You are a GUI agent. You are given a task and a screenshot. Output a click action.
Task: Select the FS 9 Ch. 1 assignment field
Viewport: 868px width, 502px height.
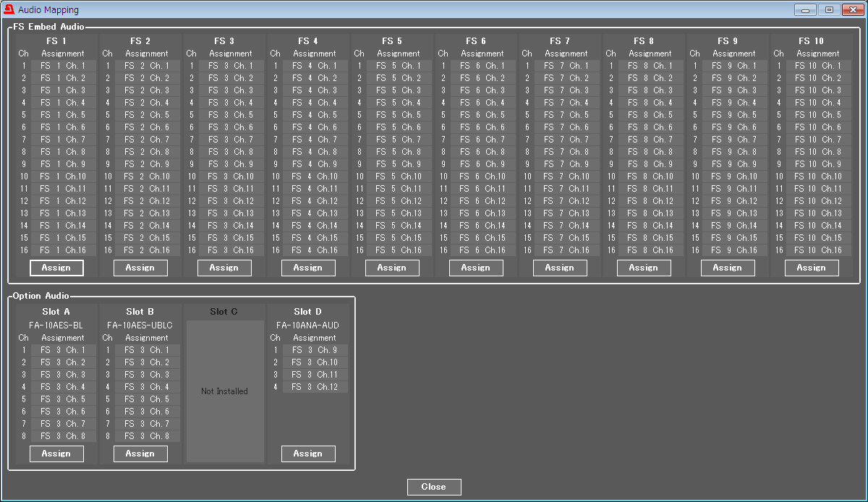734,66
